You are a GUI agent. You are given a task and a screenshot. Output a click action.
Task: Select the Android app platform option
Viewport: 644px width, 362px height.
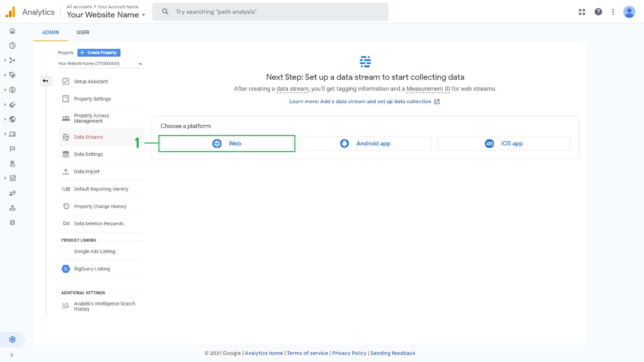365,143
